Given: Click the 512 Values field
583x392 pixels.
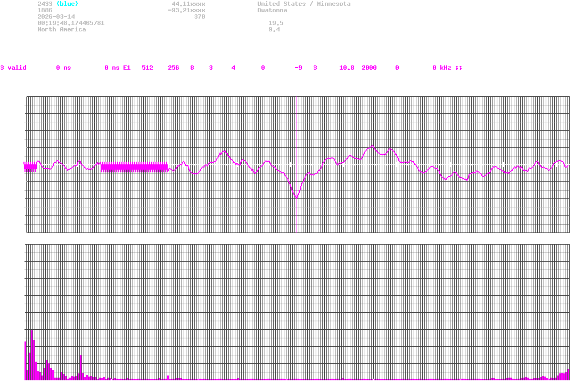Looking at the screenshot, I should pos(147,68).
